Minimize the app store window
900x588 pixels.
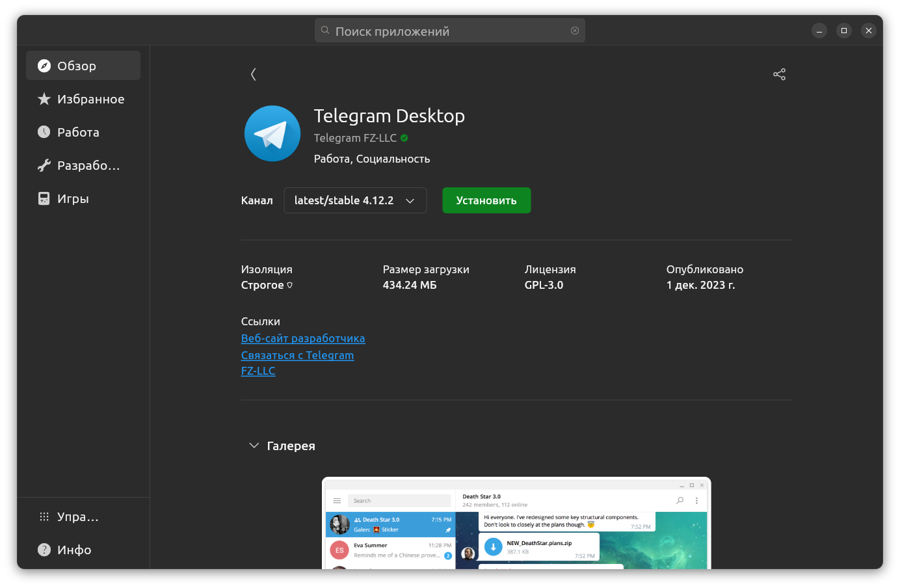(x=819, y=31)
